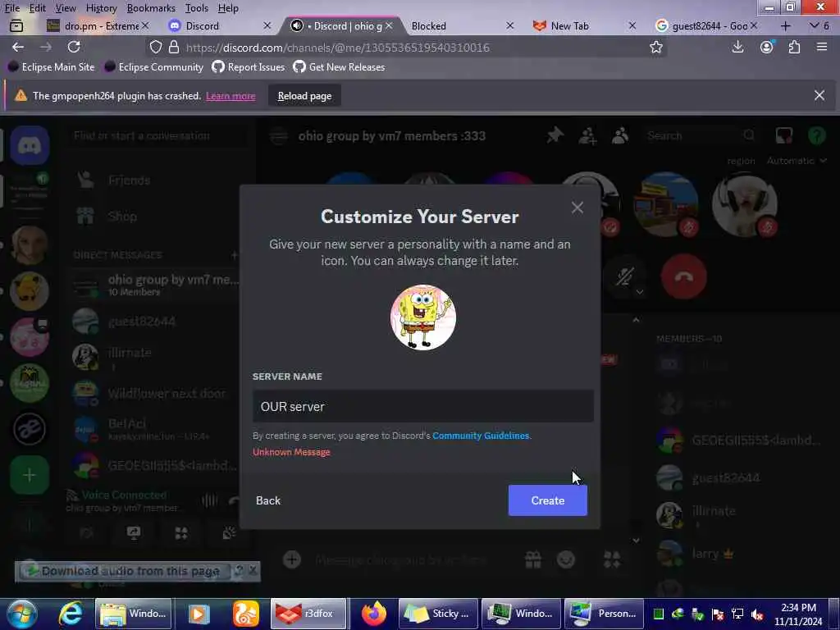840x630 pixels.
Task: Click the Discord inbox icon
Action: (x=783, y=135)
